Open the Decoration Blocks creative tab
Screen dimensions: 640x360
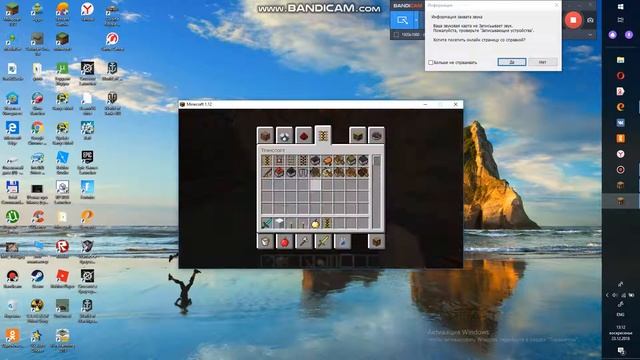pyautogui.click(x=284, y=136)
